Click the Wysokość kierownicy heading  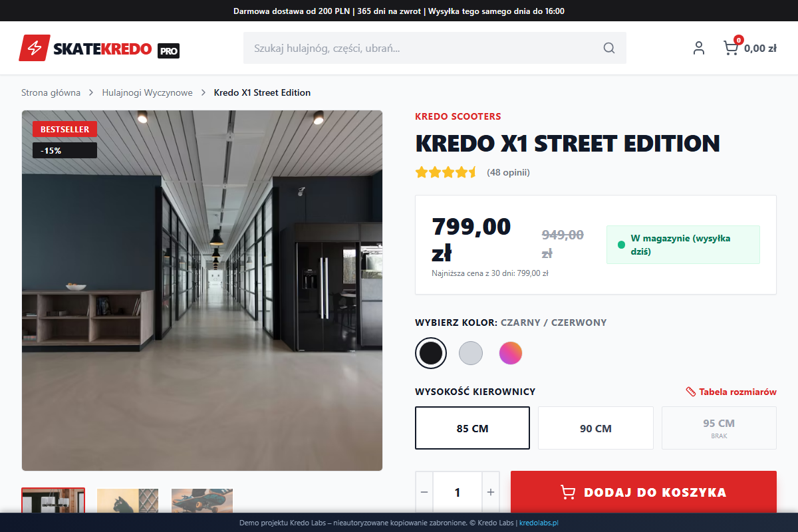[475, 392]
